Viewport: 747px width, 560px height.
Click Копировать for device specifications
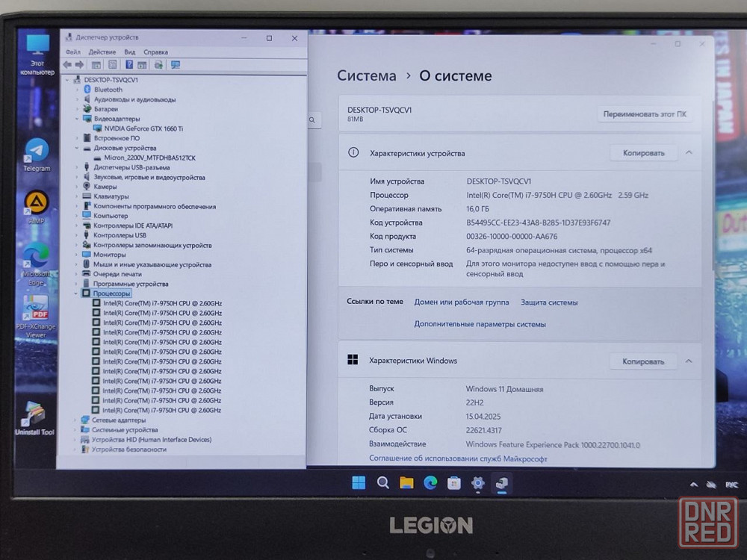644,153
